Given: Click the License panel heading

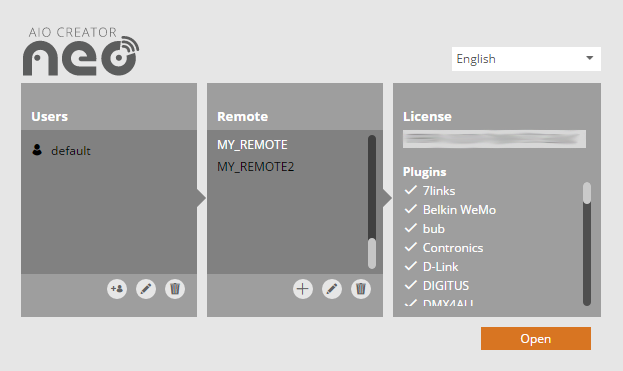Looking at the screenshot, I should click(427, 116).
